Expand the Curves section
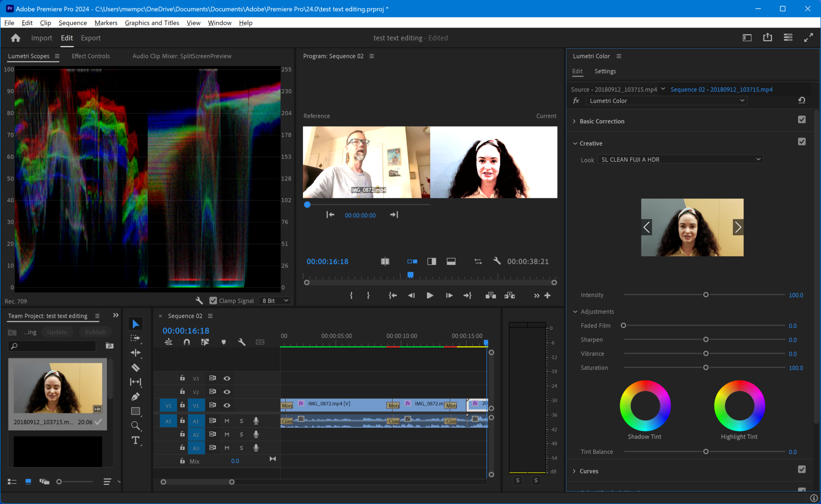This screenshot has height=504, width=821. (x=575, y=471)
